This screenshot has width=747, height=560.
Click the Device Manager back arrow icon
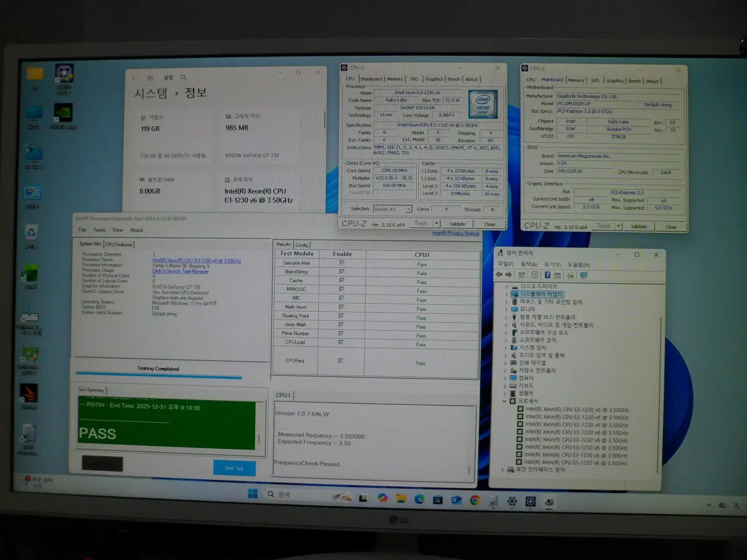[499, 275]
